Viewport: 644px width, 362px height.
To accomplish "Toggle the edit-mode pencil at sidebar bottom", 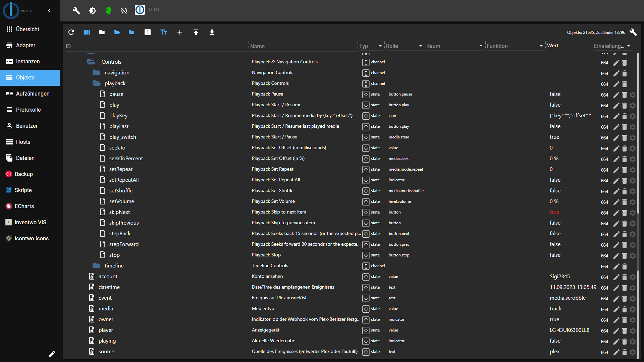I will [52, 354].
